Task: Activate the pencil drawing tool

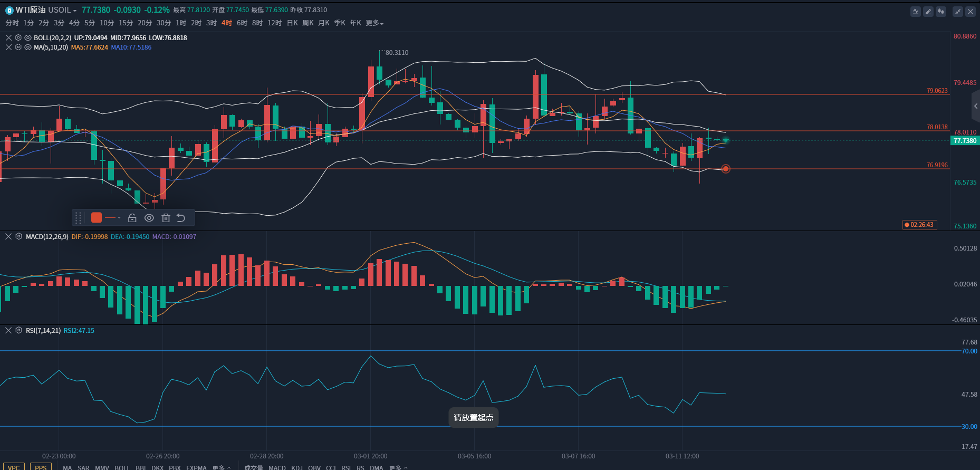Action: 928,12
